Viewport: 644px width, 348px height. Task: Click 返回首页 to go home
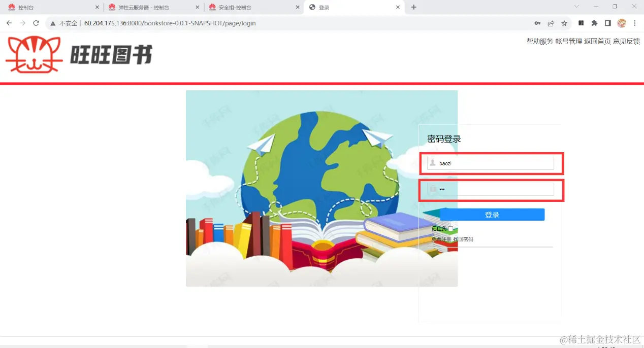tap(597, 42)
